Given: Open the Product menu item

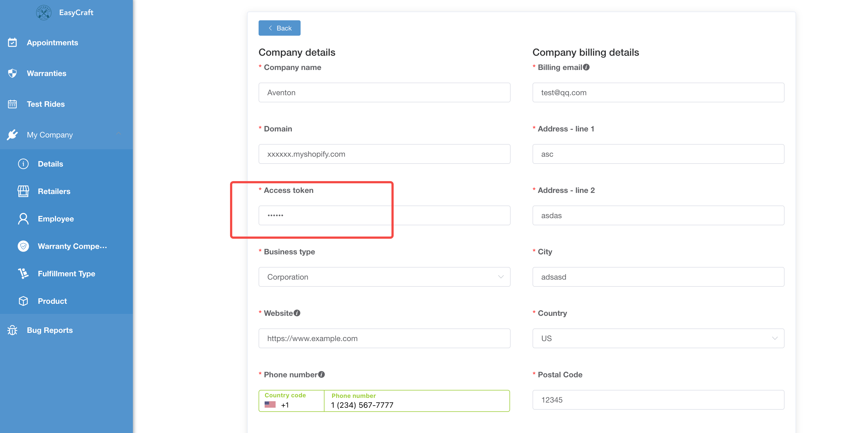Looking at the screenshot, I should (52, 301).
